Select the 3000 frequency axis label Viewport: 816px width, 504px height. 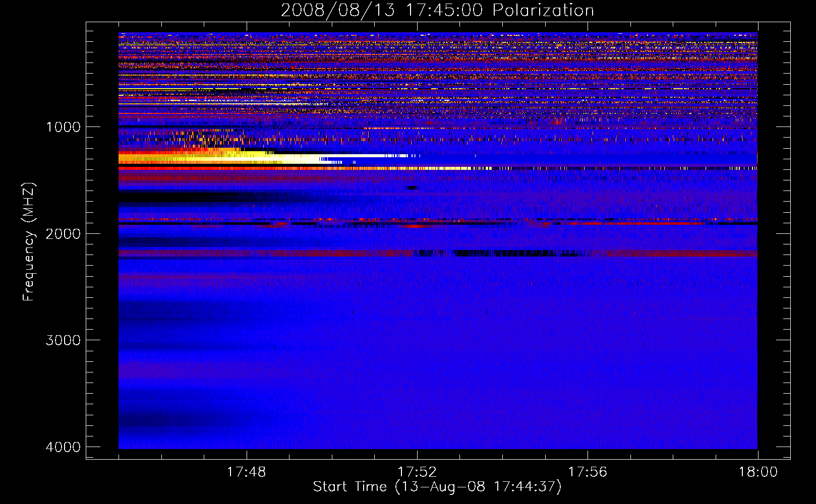(x=63, y=340)
